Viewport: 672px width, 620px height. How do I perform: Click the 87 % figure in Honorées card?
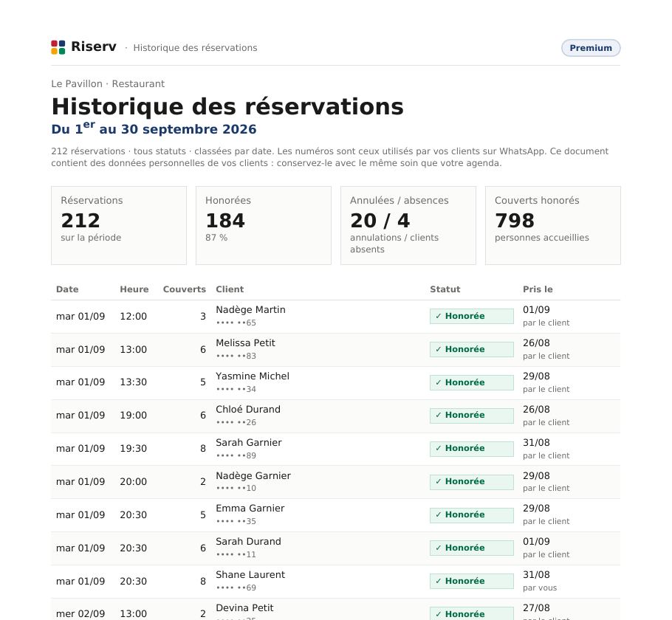click(x=216, y=238)
